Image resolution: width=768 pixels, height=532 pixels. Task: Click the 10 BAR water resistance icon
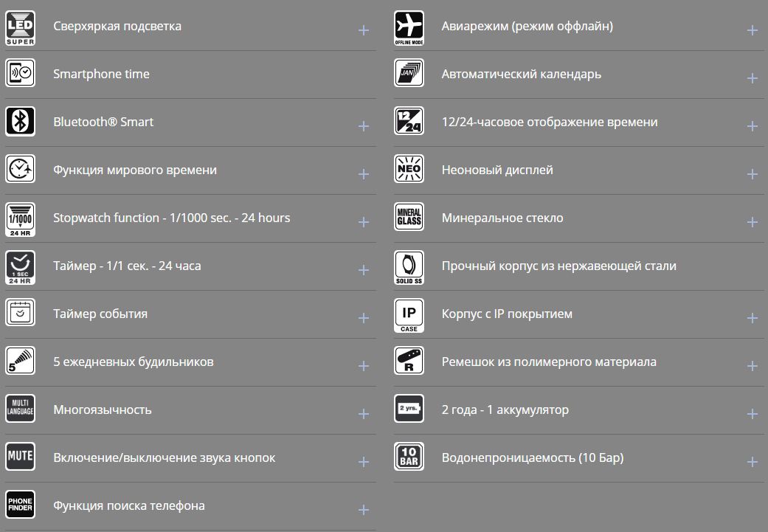[x=409, y=457]
